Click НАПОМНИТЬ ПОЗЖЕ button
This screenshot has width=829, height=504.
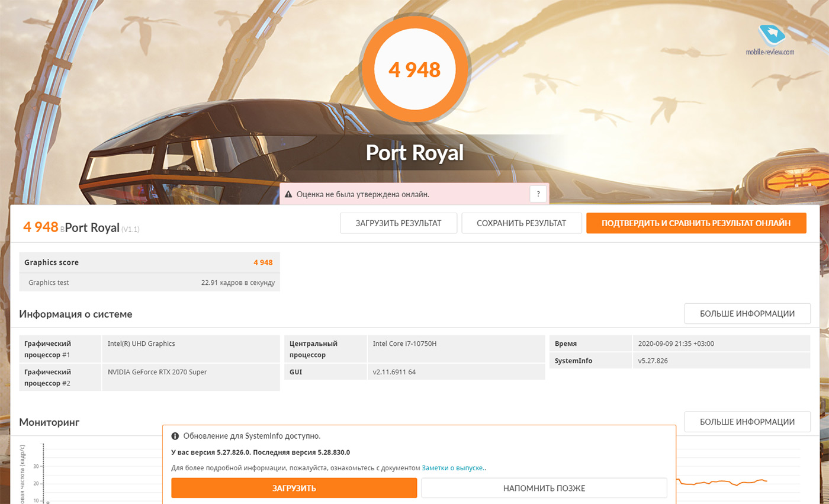coord(544,488)
